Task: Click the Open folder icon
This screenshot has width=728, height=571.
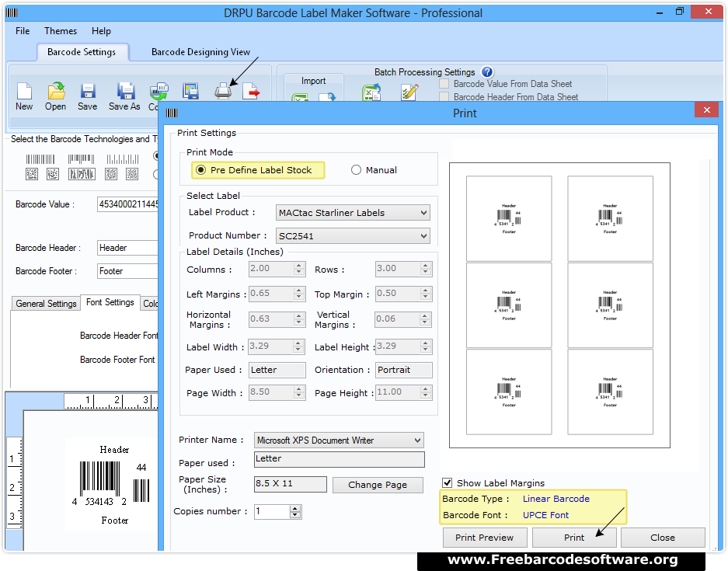Action: click(56, 91)
